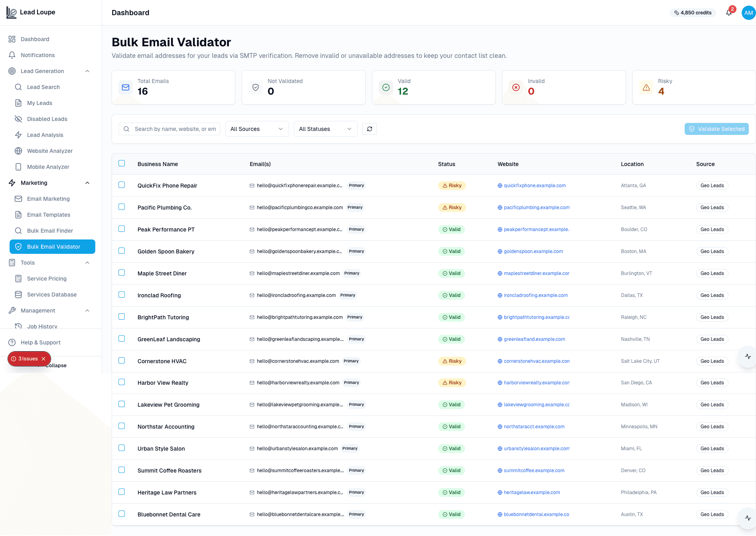
Task: Click Summit Coffee Roasters business name
Action: click(169, 471)
